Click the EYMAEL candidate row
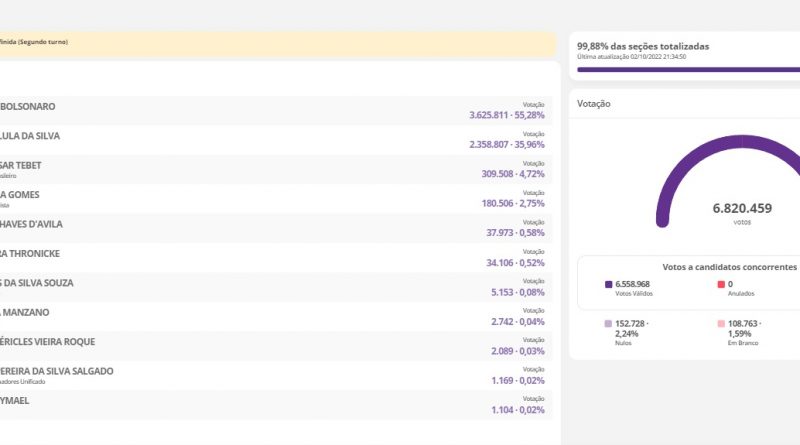The image size is (800, 445). pos(278,405)
